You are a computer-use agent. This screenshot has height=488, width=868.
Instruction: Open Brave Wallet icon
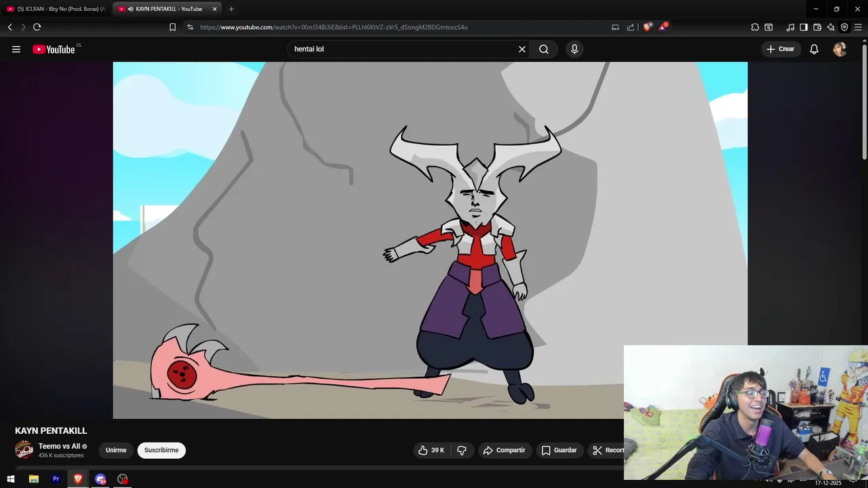tap(817, 27)
